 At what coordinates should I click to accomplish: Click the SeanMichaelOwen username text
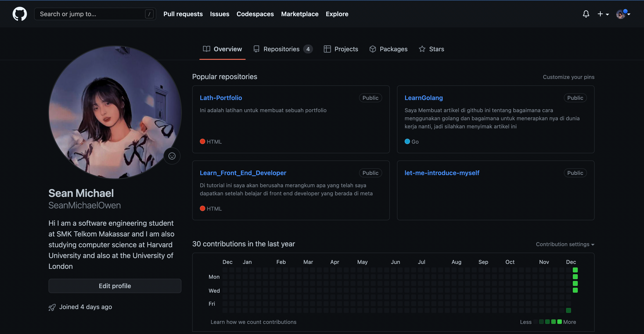[84, 205]
